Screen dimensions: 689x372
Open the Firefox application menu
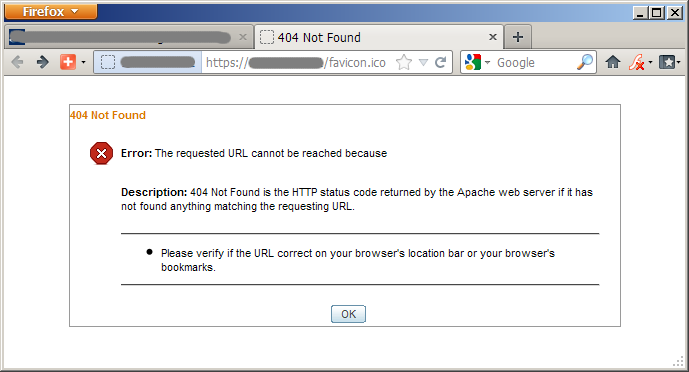(x=51, y=11)
